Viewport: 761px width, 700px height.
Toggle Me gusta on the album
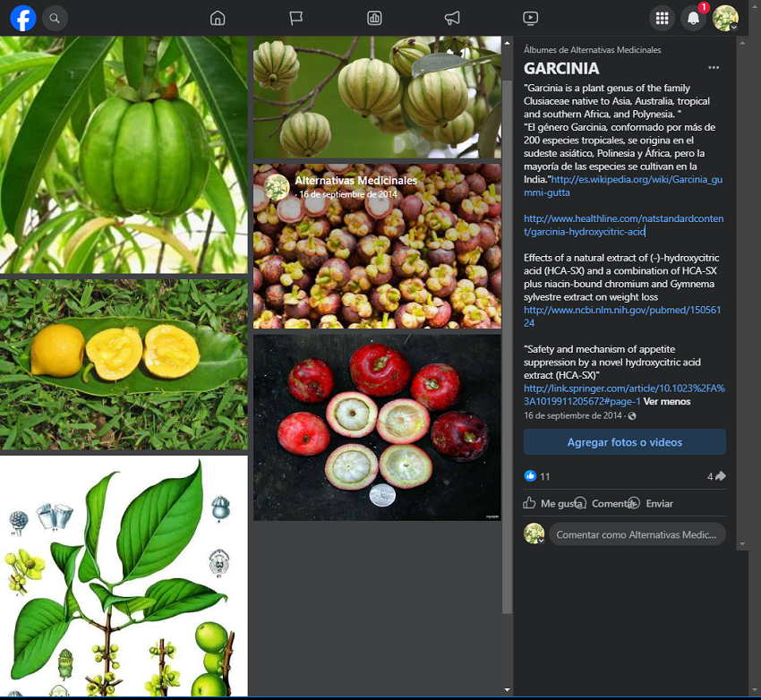coord(551,504)
